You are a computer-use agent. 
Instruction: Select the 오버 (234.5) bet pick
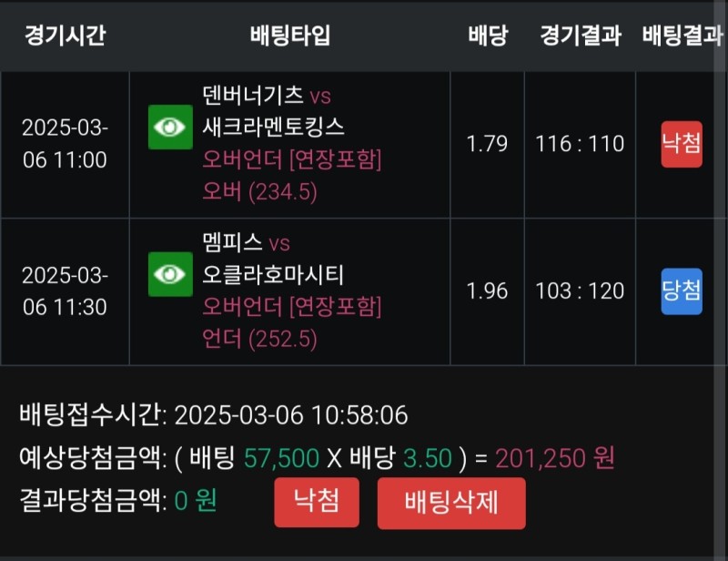[259, 192]
